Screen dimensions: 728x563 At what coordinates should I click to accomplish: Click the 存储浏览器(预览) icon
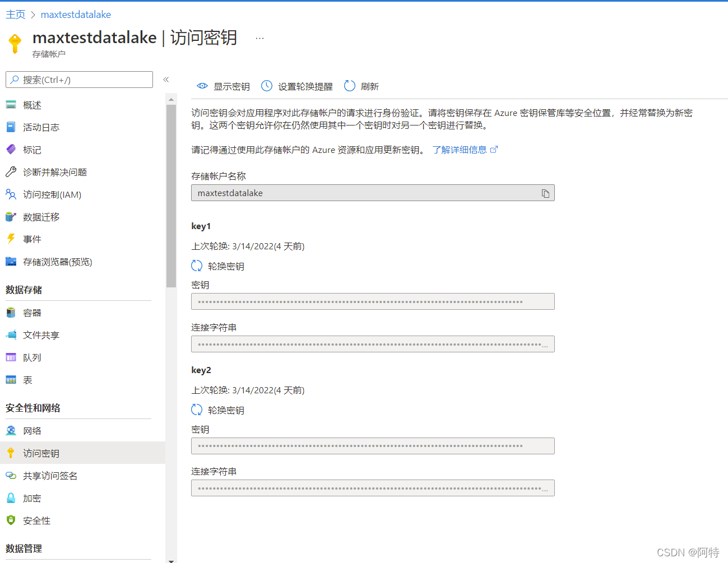tap(11, 262)
